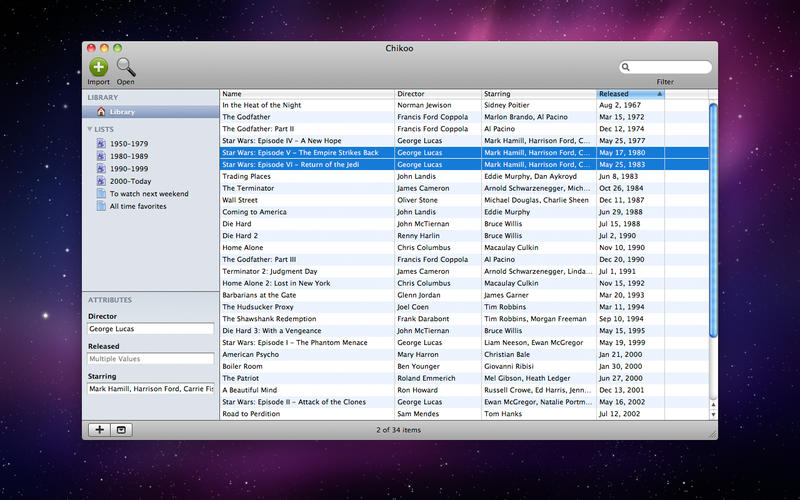800x500 pixels.
Task: Select Star Wars: Episode IV – A New Hope
Action: click(464, 141)
